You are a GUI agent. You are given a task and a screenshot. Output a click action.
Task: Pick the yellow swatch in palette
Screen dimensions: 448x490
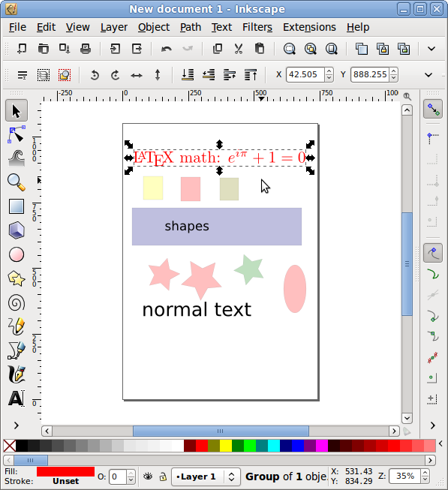(226, 446)
